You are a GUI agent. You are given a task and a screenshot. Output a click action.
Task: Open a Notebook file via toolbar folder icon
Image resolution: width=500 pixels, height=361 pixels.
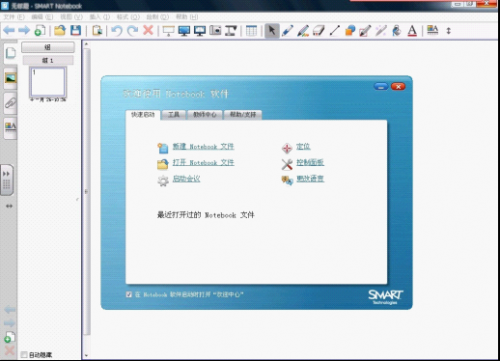click(x=60, y=31)
